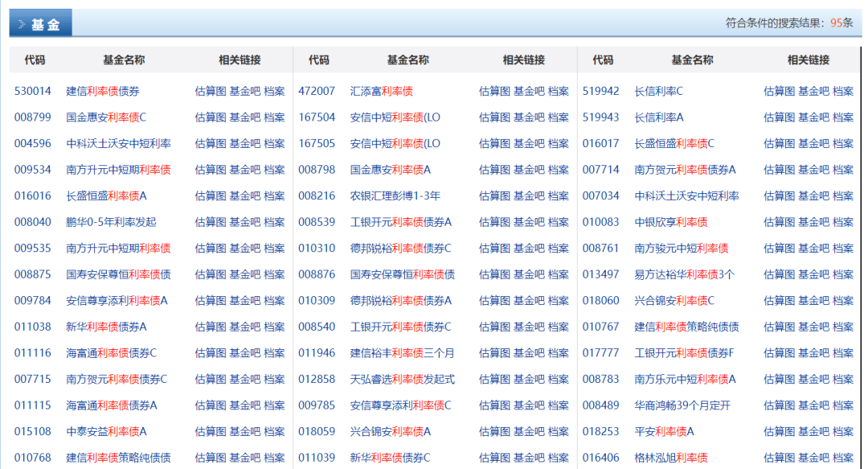Open 档案 for fund 010309
The image size is (868, 469).
[558, 301]
